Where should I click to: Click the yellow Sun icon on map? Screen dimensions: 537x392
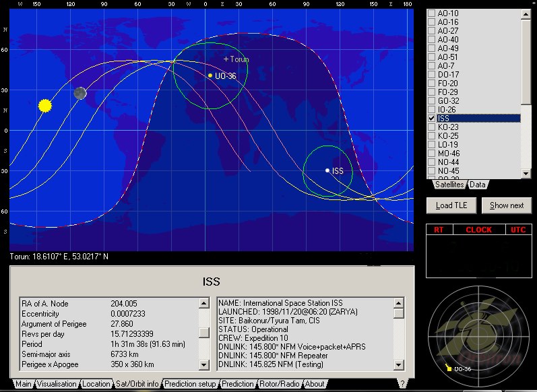pyautogui.click(x=45, y=106)
